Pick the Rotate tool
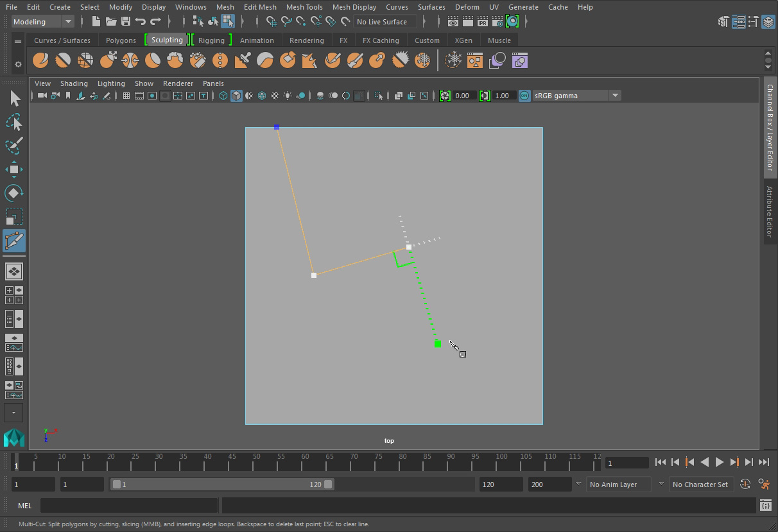The image size is (778, 532). coord(14,193)
